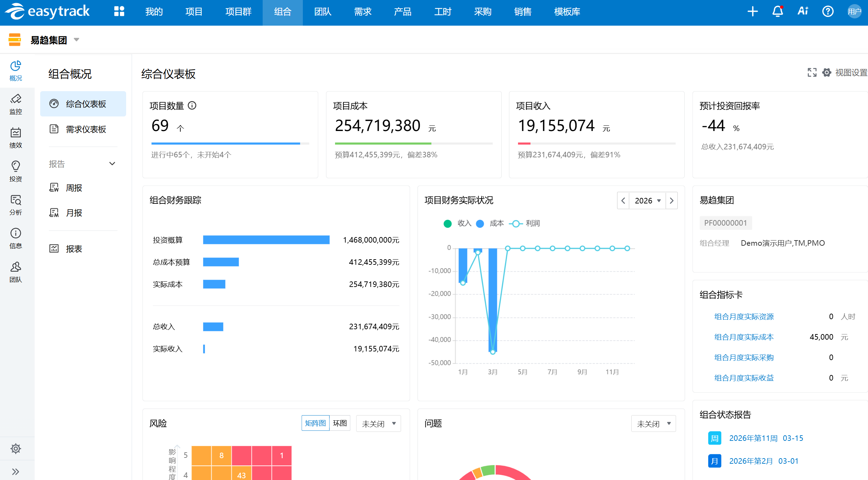The height and width of the screenshot is (480, 868).
Task: Open the 团队 top menu tab
Action: (x=323, y=12)
